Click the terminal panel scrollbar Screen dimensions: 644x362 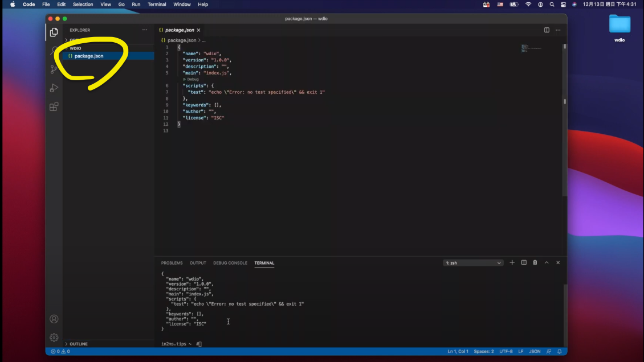565,315
